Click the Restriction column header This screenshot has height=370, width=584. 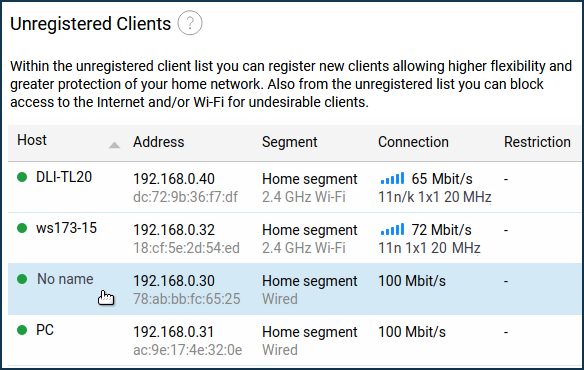tap(537, 142)
